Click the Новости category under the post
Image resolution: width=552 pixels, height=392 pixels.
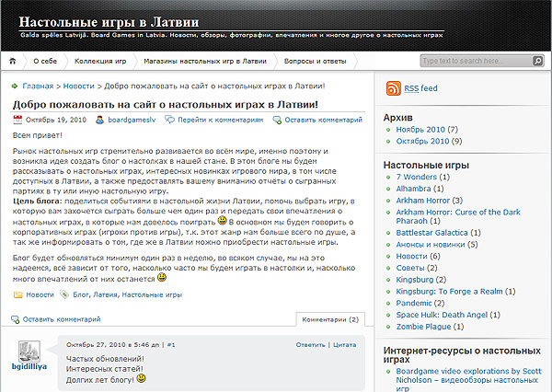(x=40, y=294)
